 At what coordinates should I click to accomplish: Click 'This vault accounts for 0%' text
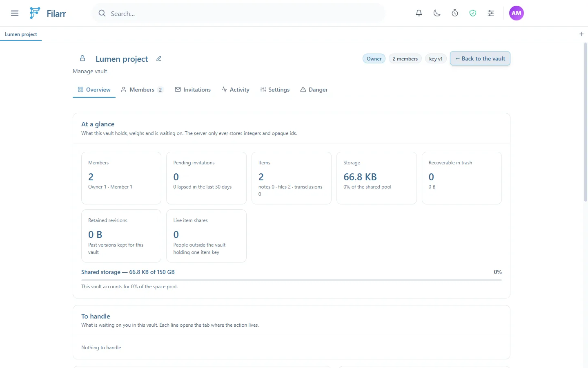(129, 287)
